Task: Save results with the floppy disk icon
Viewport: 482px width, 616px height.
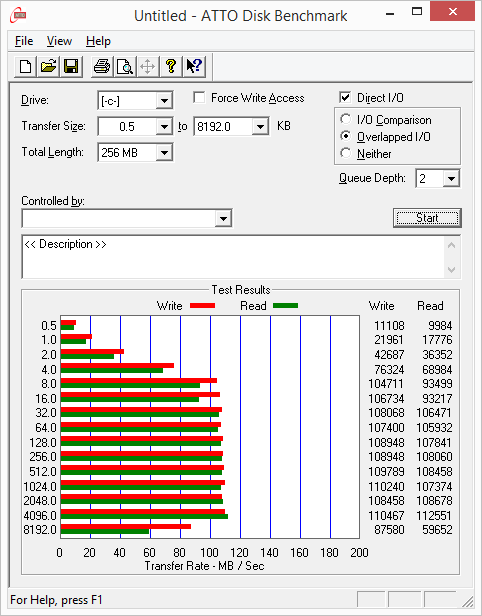Action: 71,66
